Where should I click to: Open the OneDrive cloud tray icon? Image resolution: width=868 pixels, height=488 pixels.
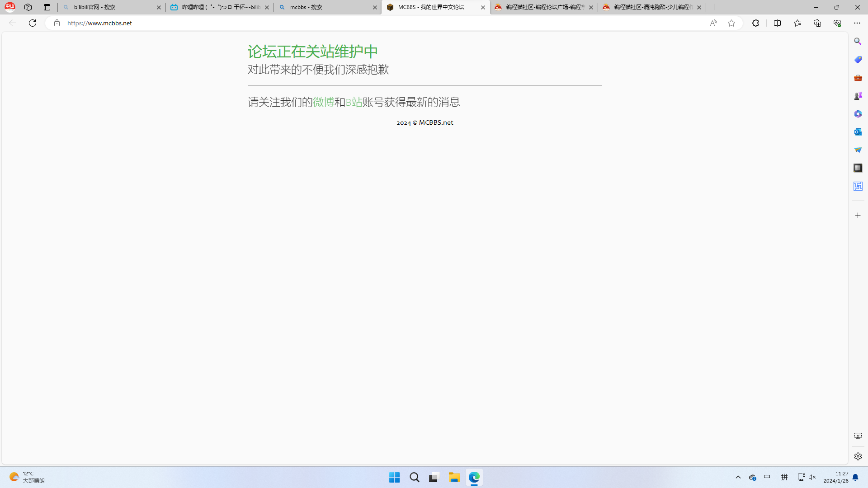click(752, 477)
